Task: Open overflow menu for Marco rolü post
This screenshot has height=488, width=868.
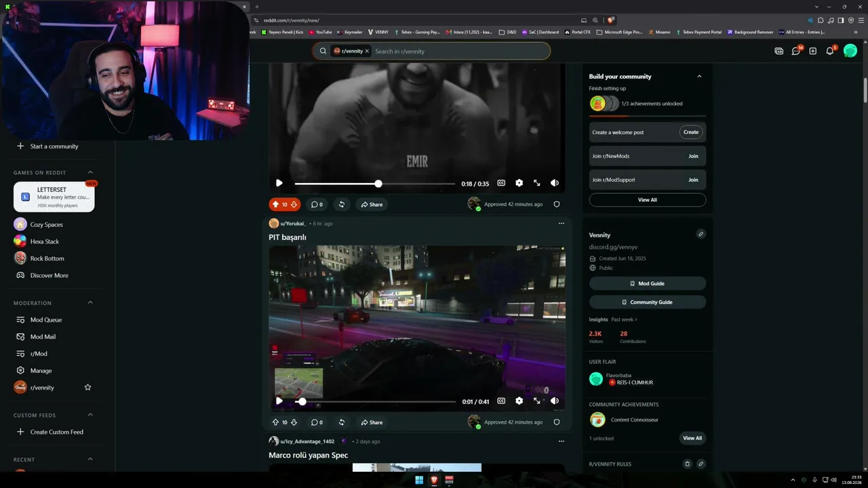Action: pyautogui.click(x=561, y=441)
